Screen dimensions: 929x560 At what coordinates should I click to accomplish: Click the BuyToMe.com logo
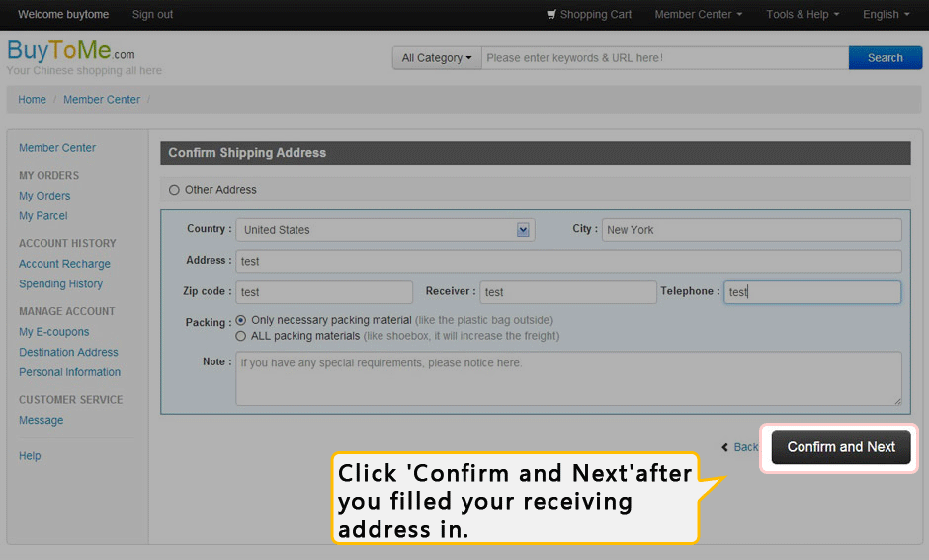point(70,51)
